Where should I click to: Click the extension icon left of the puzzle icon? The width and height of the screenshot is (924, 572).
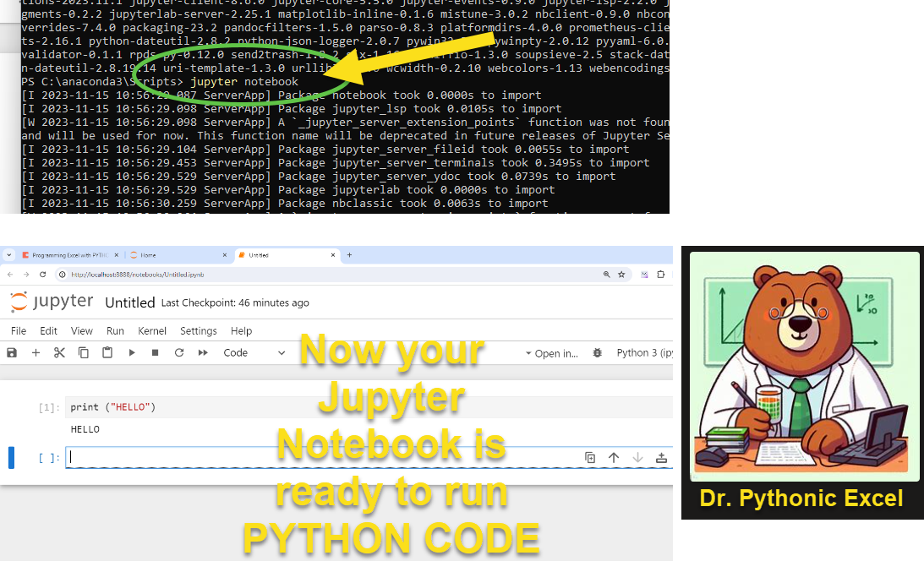coord(645,275)
